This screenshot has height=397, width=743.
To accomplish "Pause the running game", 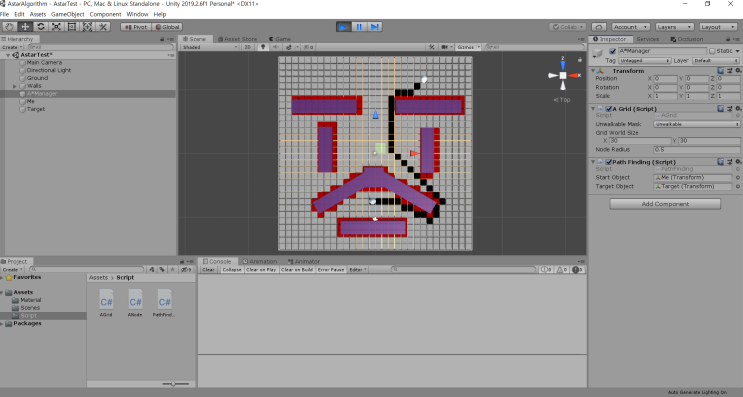I will [x=359, y=27].
